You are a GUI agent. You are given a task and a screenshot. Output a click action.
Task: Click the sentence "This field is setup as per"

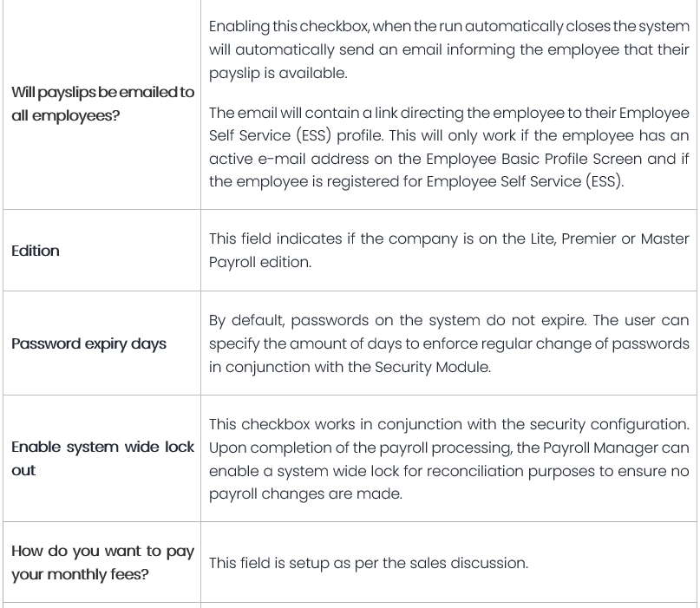pyautogui.click(x=368, y=563)
